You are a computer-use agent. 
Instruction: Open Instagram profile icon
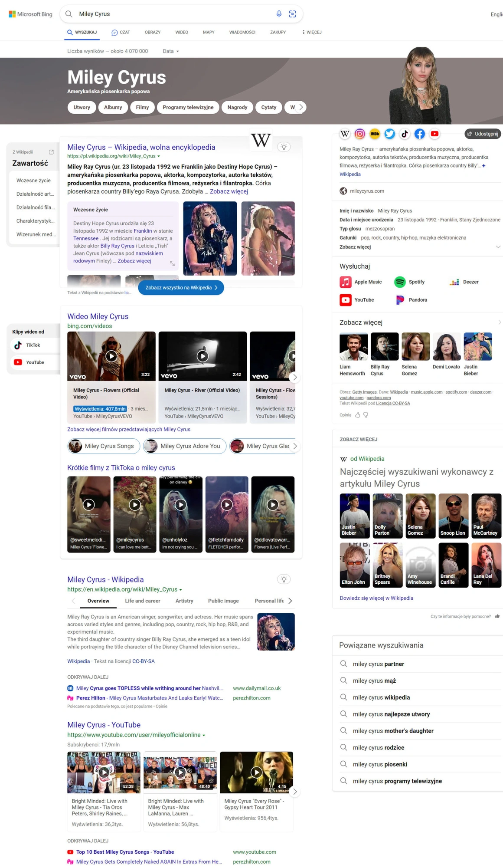click(360, 134)
